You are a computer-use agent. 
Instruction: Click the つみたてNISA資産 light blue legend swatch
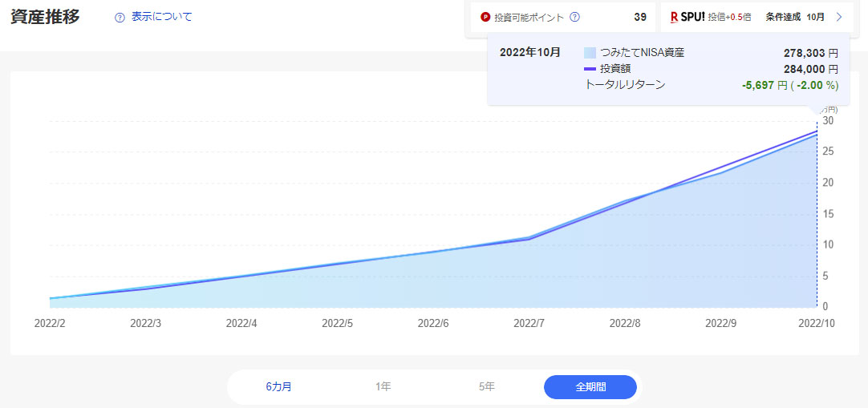click(x=590, y=53)
